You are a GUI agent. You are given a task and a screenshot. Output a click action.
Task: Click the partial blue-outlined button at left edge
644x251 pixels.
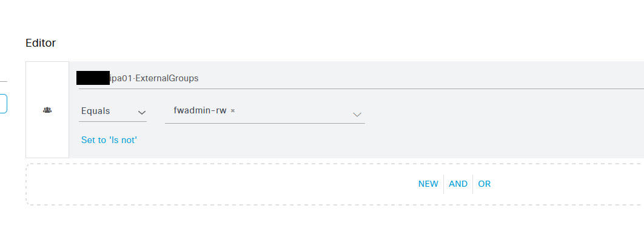3,104
